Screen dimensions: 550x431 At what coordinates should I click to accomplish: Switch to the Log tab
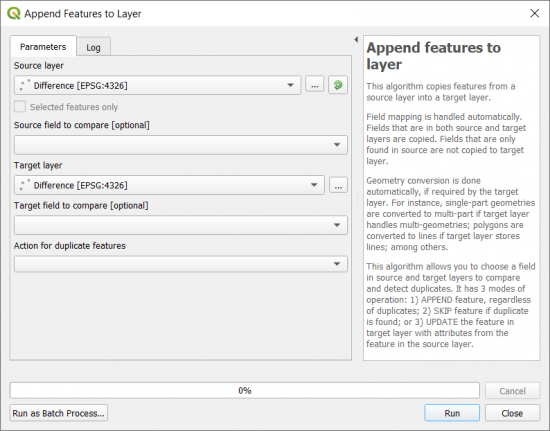tap(93, 47)
